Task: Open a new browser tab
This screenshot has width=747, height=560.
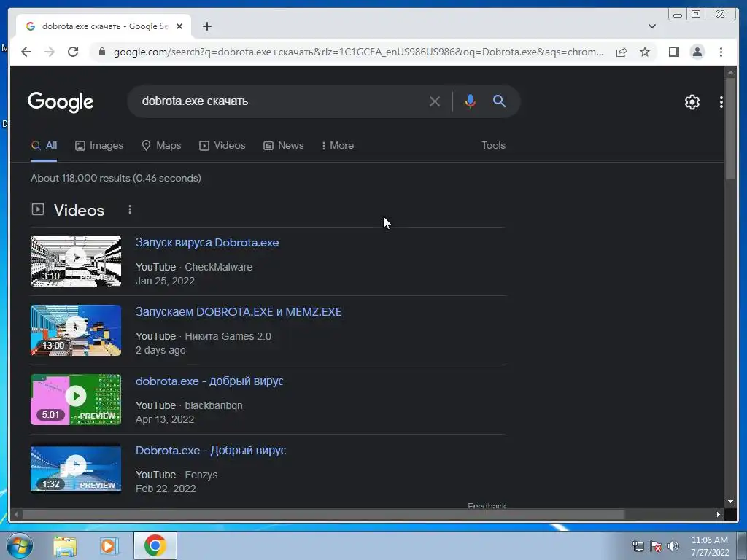Action: [206, 26]
